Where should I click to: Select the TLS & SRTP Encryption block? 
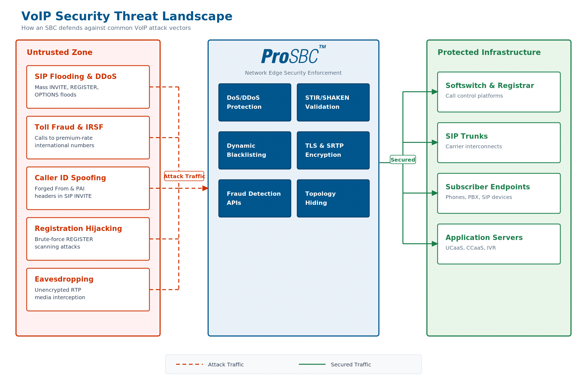(x=333, y=150)
